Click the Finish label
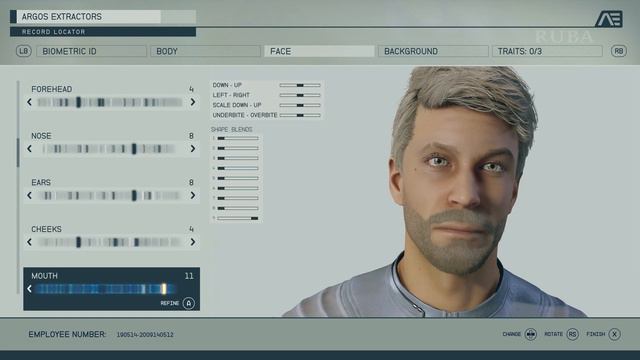The height and width of the screenshot is (360, 640). pos(596,334)
